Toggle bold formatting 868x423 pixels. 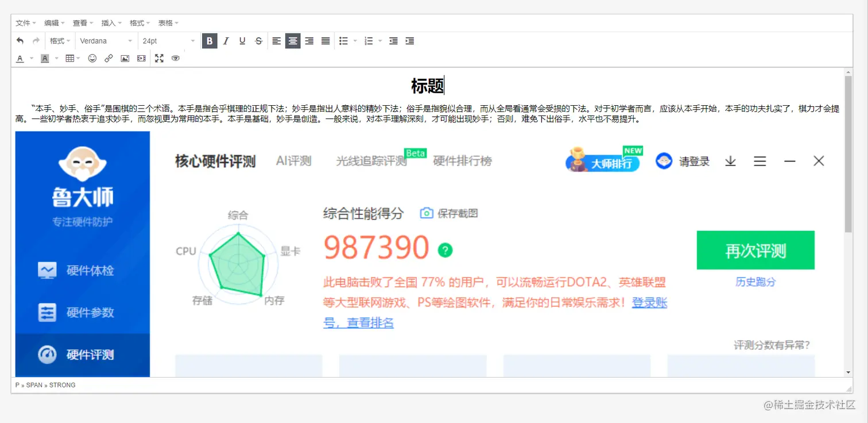click(x=210, y=41)
